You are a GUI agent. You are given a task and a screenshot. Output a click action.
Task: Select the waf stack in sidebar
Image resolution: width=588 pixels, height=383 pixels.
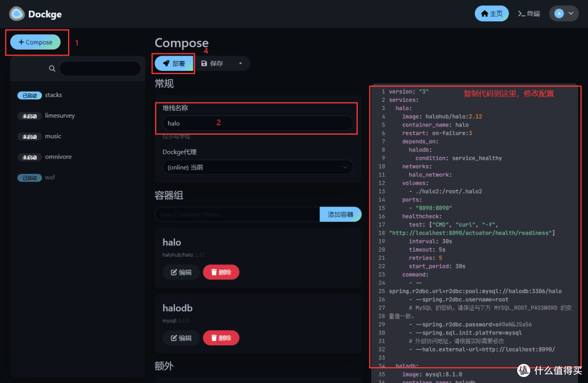point(50,177)
